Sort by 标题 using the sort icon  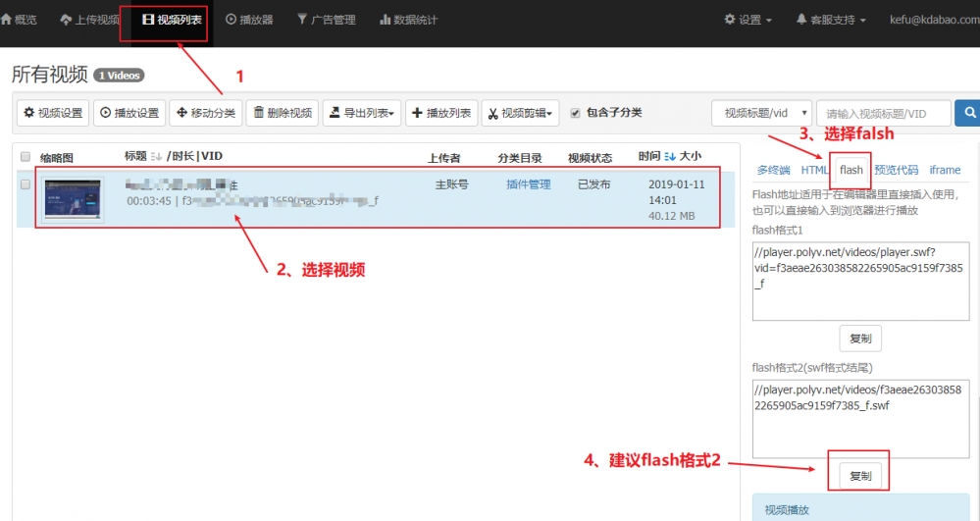156,156
